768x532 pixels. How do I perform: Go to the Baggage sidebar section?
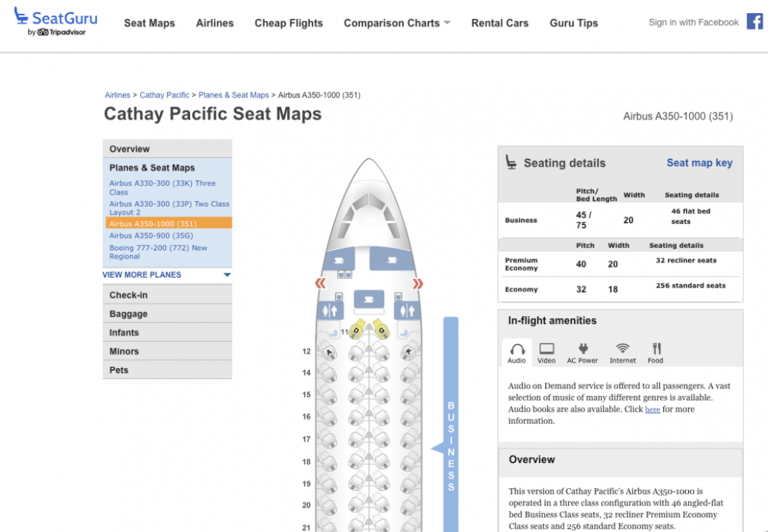pyautogui.click(x=128, y=313)
